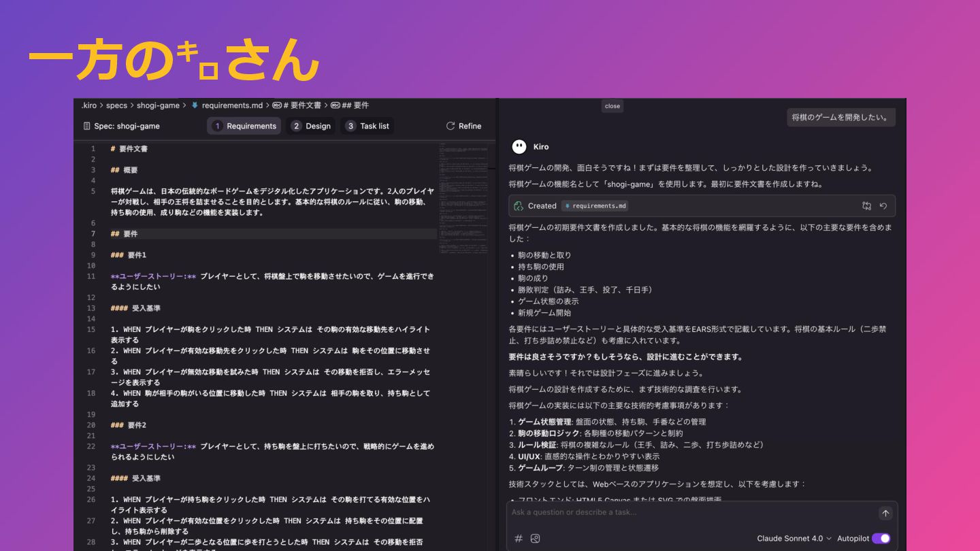
Task: Select the .kiro breadcrumb segment
Action: click(88, 105)
